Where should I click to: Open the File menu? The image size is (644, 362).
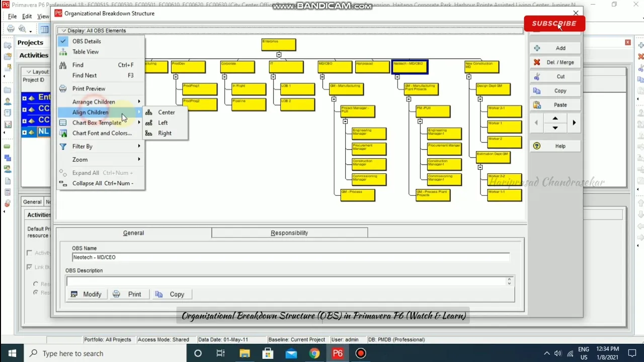(12, 16)
